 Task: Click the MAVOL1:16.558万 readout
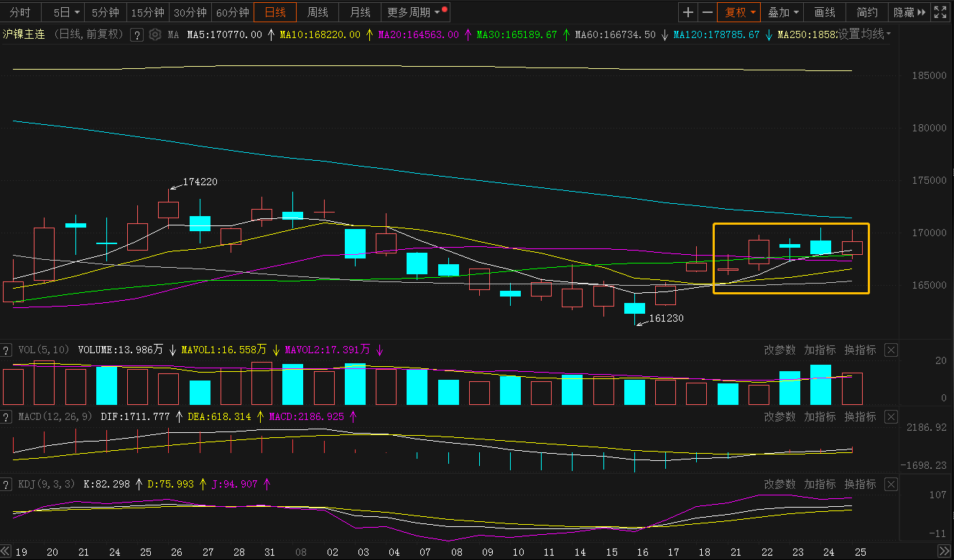click(224, 350)
